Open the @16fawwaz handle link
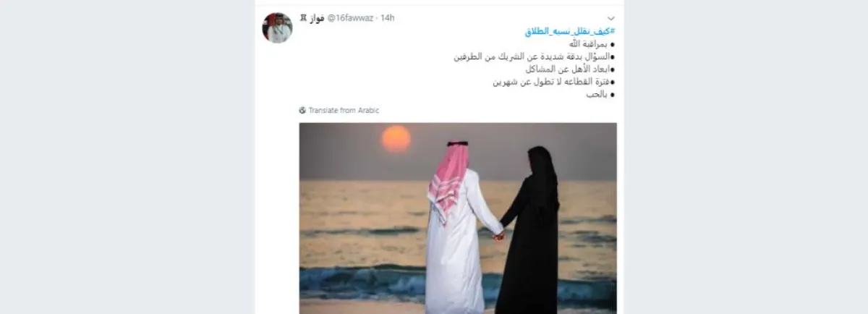This screenshot has width=868, height=314. click(352, 17)
